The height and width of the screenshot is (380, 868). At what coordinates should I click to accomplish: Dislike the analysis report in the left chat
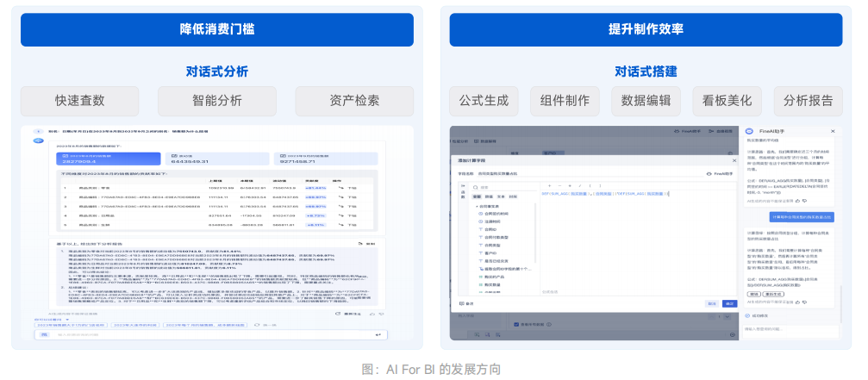click(x=381, y=314)
